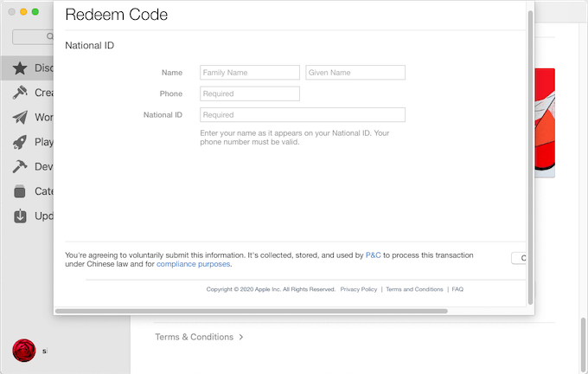Viewport: 588px width, 374px height.
Task: Select the Discover sidebar label
Action: click(44, 68)
